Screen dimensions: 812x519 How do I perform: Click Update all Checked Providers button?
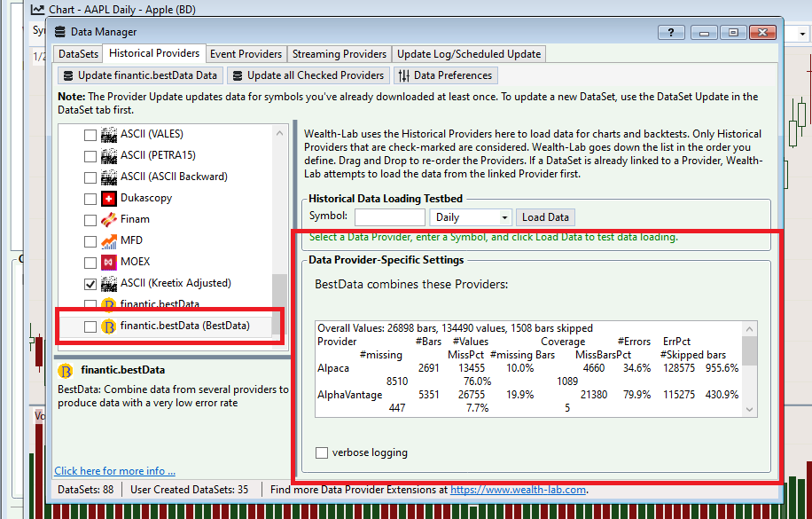pos(308,75)
